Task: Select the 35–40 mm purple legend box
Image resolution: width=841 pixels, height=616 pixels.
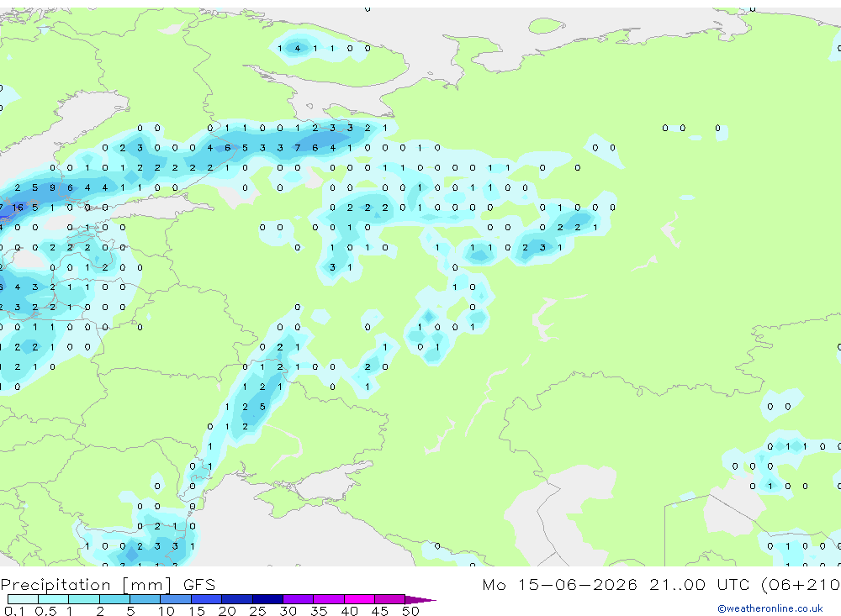Action: 329,599
